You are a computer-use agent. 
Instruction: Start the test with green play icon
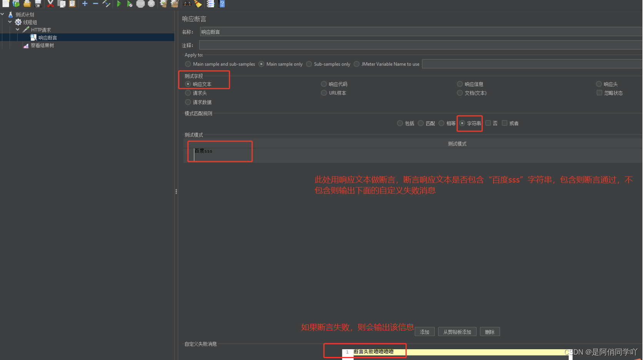pyautogui.click(x=119, y=3)
